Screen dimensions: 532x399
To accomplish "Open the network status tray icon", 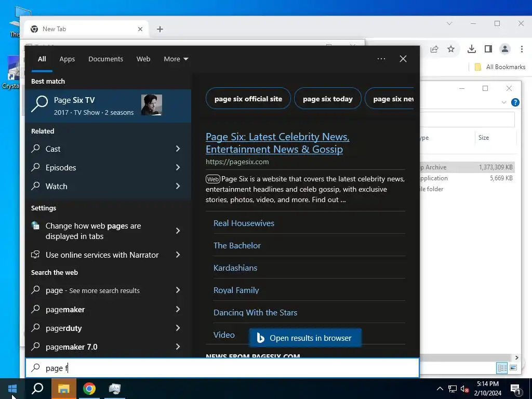I will (x=453, y=389).
